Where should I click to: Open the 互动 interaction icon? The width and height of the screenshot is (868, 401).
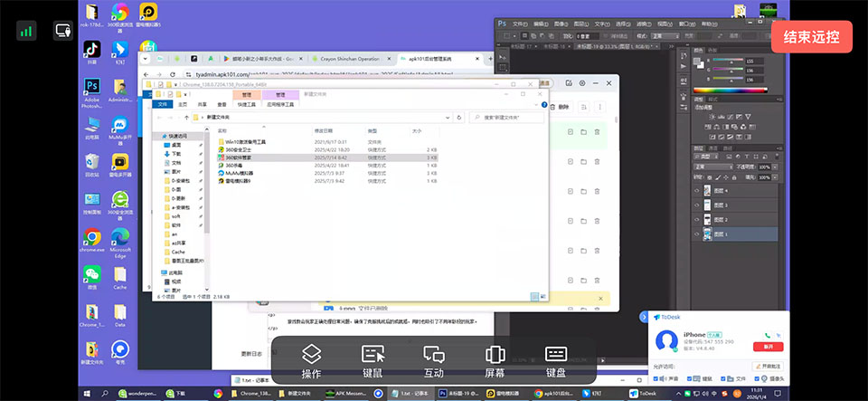433,361
